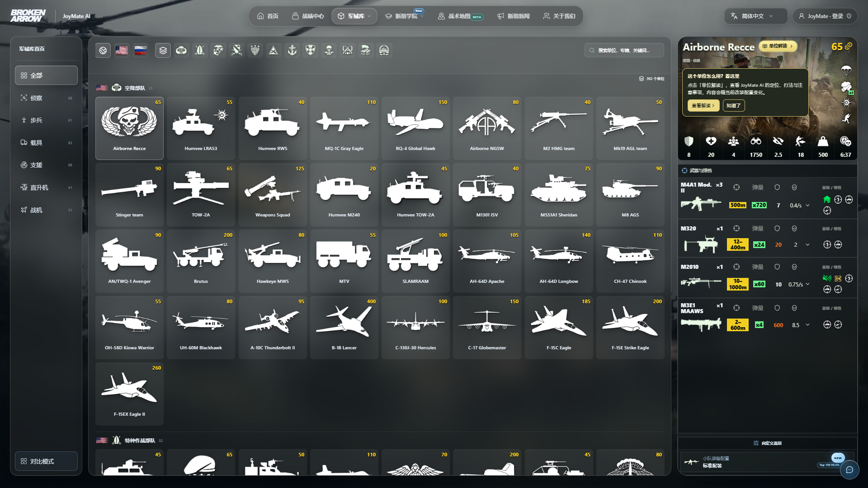Expand the M320 weapon details chevron
This screenshot has width=868, height=488.
(x=807, y=245)
